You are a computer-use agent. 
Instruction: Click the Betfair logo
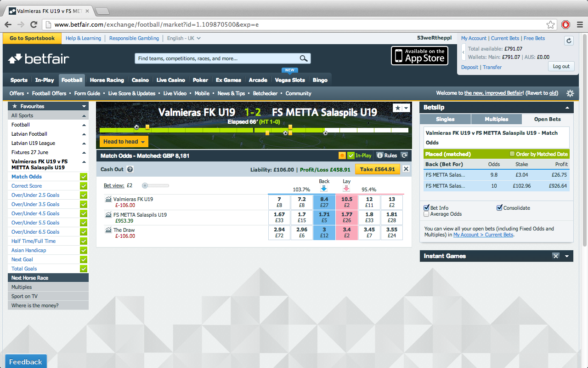point(39,58)
